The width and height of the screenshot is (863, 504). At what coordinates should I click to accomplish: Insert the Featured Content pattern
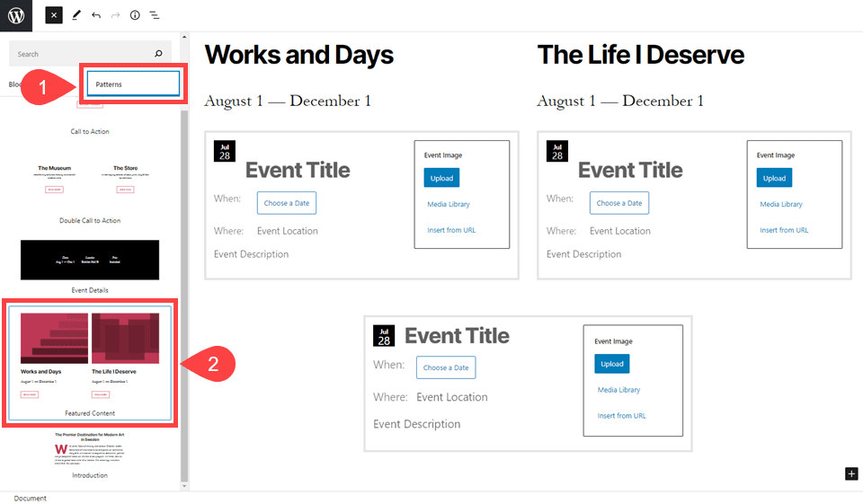(x=90, y=363)
